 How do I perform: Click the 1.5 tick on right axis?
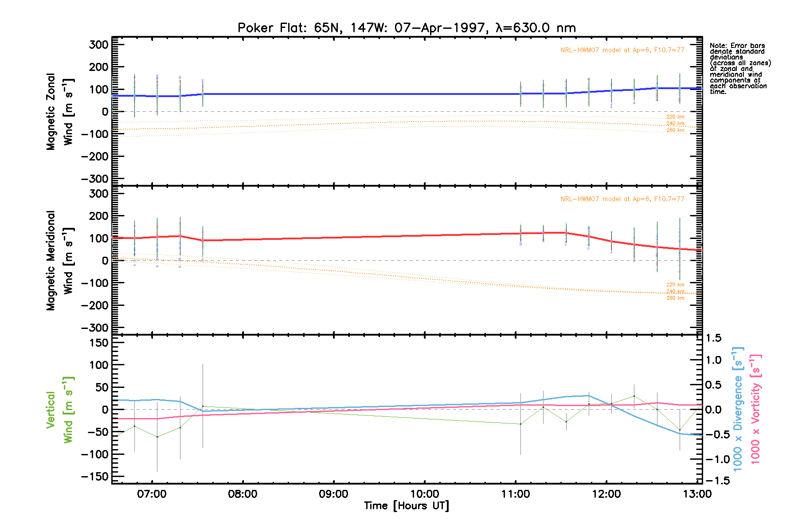coord(713,338)
